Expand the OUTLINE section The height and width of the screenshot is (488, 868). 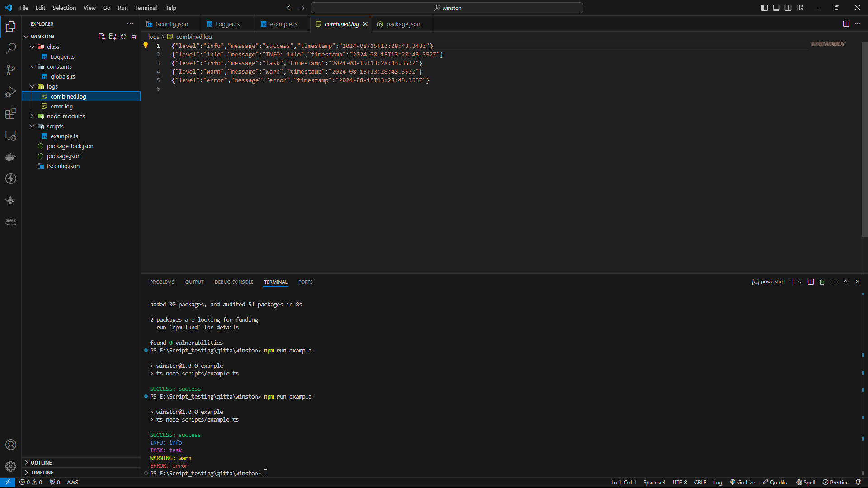click(41, 463)
